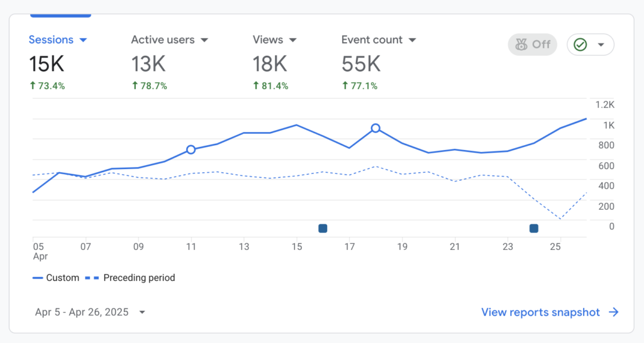This screenshot has width=644, height=343.
Task: Open the Apr 5 - Apr 26, 2025 date picker
Action: coord(90,312)
